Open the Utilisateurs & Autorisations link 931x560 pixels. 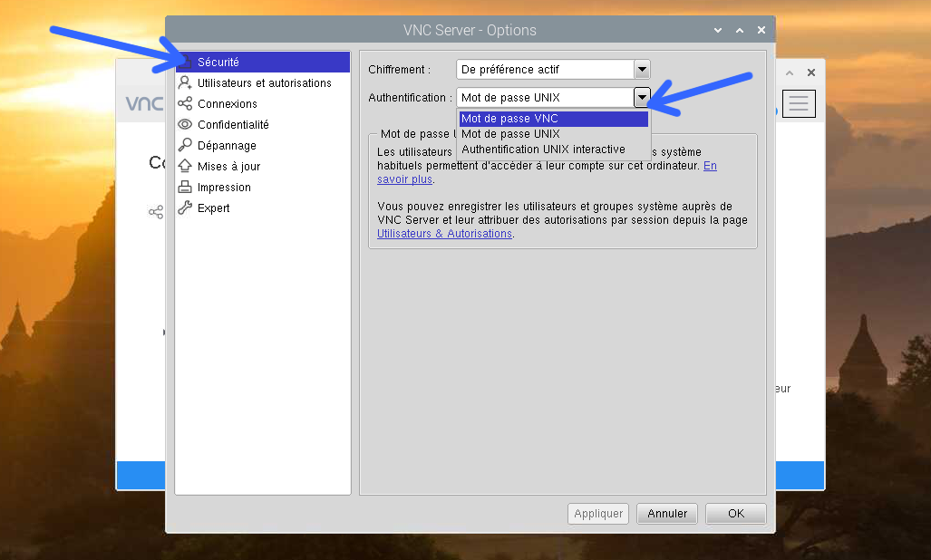pos(445,234)
